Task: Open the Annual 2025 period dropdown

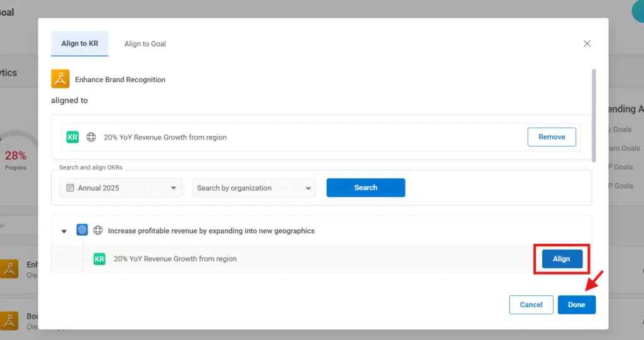Action: click(121, 188)
